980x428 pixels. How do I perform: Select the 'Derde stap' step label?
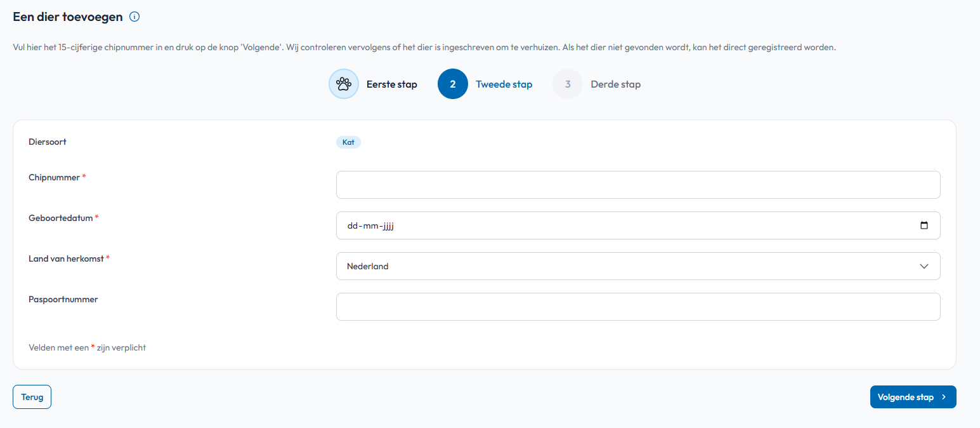pyautogui.click(x=615, y=84)
